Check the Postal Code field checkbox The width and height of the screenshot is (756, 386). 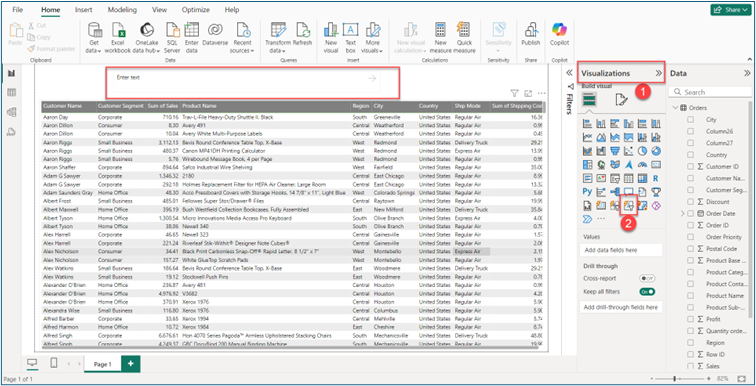[690, 249]
